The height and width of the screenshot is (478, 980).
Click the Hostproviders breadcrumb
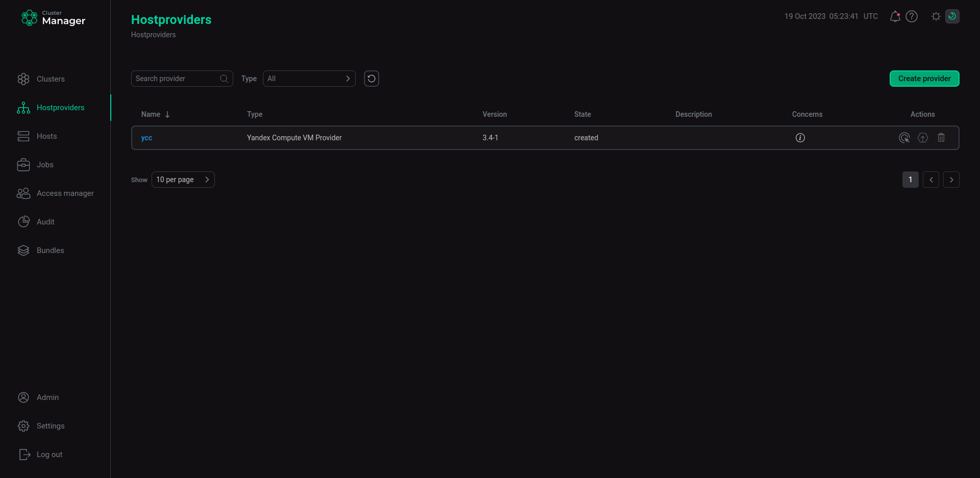153,35
